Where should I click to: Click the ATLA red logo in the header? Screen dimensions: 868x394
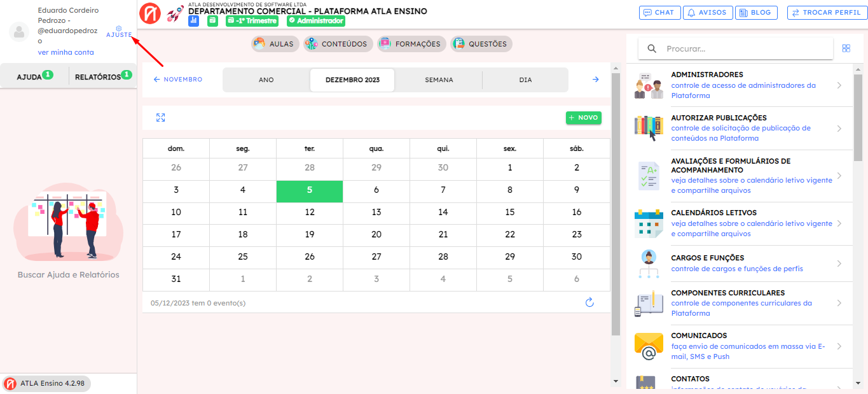tap(150, 13)
